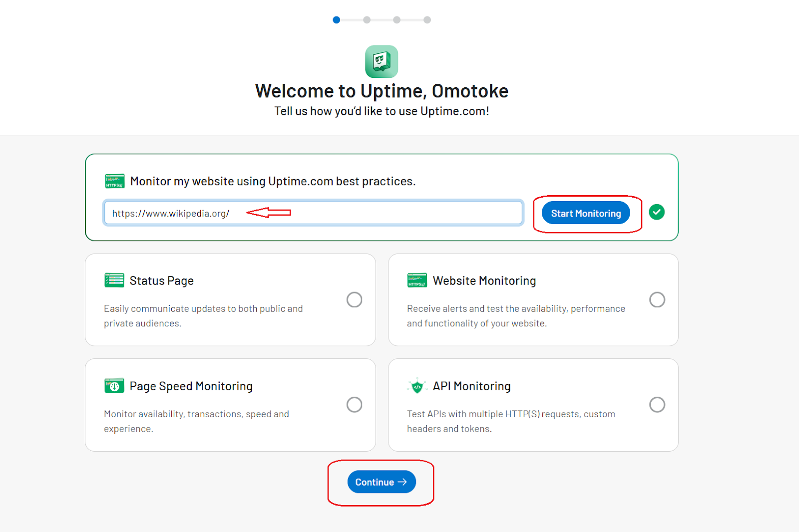The height and width of the screenshot is (532, 799).
Task: Click "Monitor my website using Uptime.com best practices."
Action: [273, 181]
